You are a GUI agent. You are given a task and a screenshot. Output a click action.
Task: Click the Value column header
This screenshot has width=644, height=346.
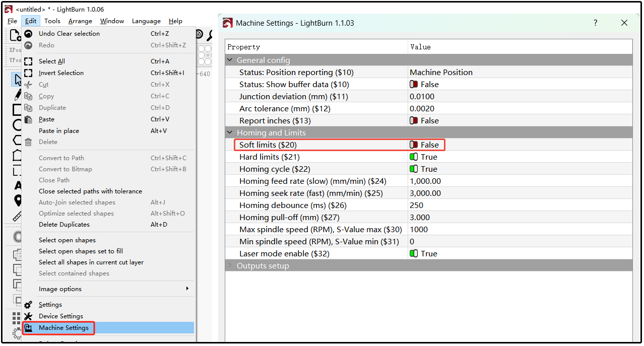(x=520, y=47)
